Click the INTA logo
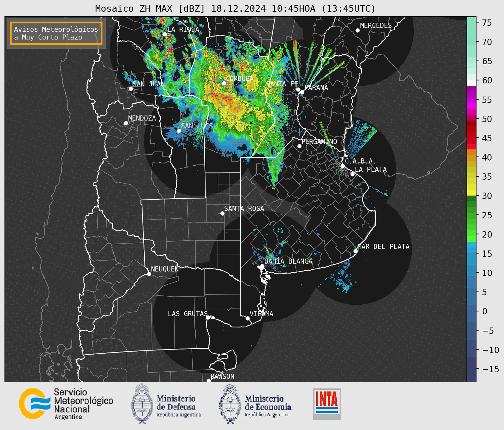The image size is (504, 430). click(327, 404)
